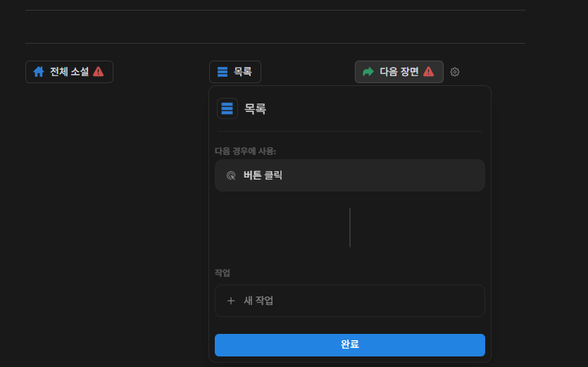Click the 목록 button above the panel
The image size is (588, 367).
point(235,72)
